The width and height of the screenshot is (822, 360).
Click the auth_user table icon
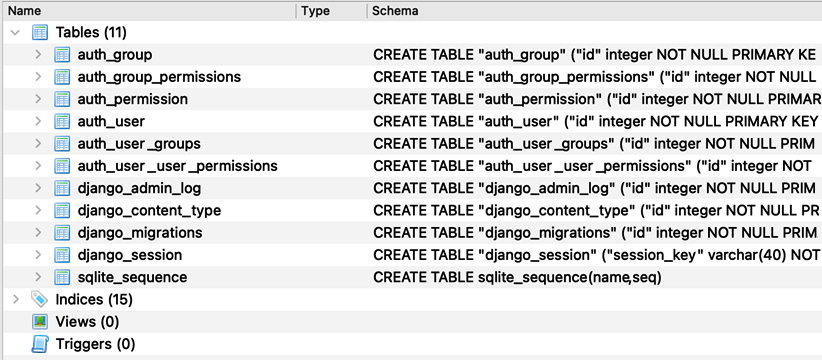point(62,122)
